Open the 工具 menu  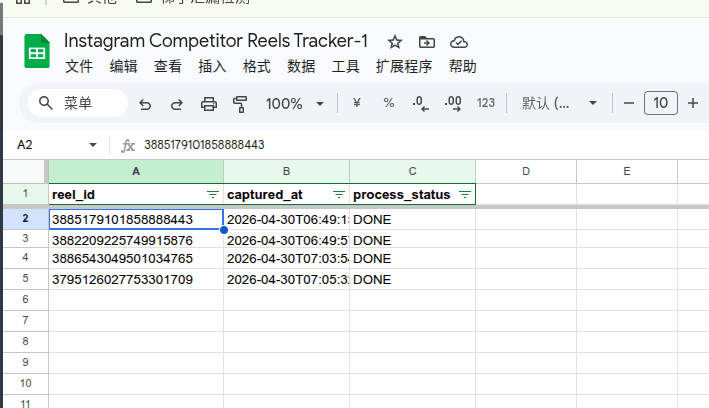[345, 66]
